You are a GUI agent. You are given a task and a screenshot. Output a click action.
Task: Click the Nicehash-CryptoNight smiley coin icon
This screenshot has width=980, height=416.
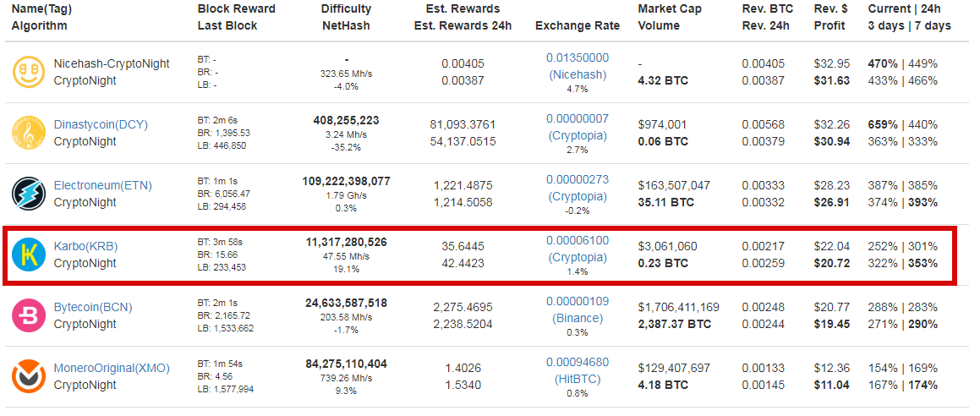pos(30,72)
